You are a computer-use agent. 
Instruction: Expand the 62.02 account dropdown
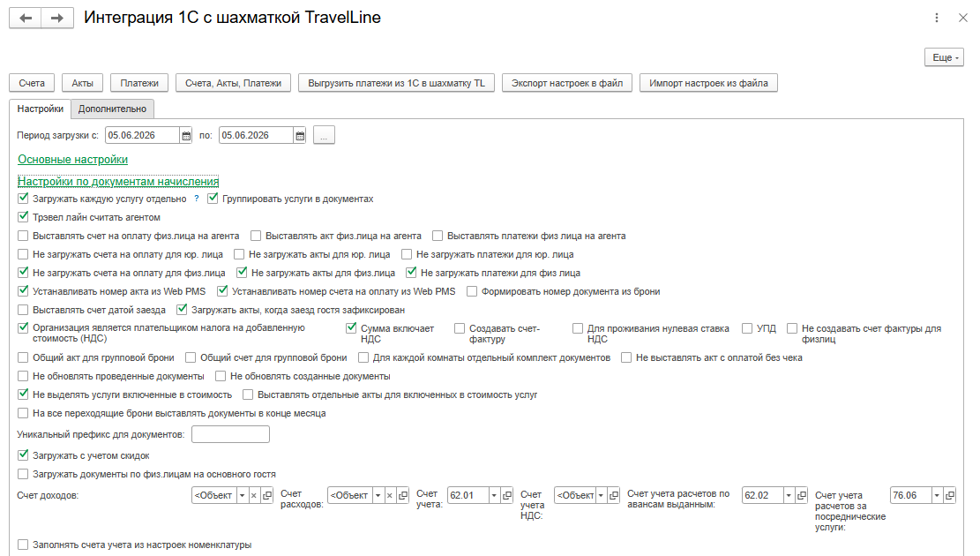tap(789, 495)
